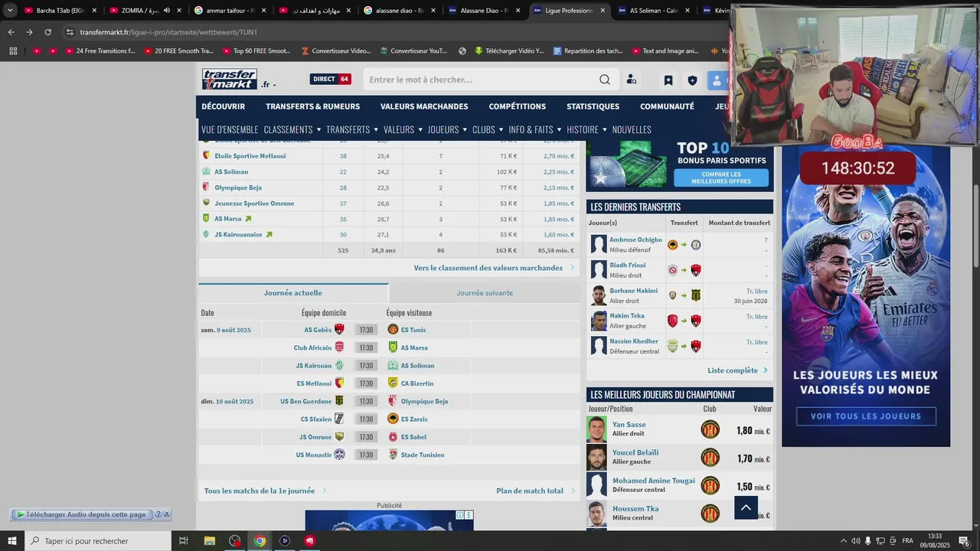Screen dimensions: 980x551
Task: Click the Borhane Hakimi player photo
Action: pyautogui.click(x=598, y=295)
